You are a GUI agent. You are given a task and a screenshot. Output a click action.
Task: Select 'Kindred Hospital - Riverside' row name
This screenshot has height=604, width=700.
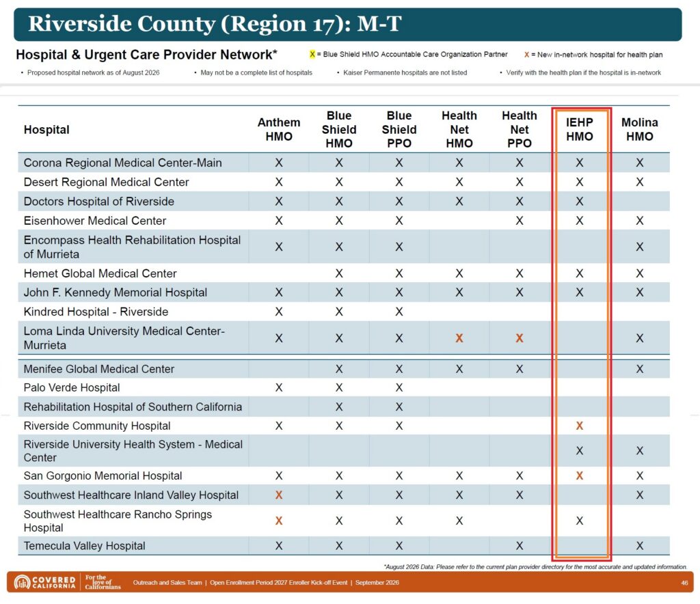(x=96, y=312)
